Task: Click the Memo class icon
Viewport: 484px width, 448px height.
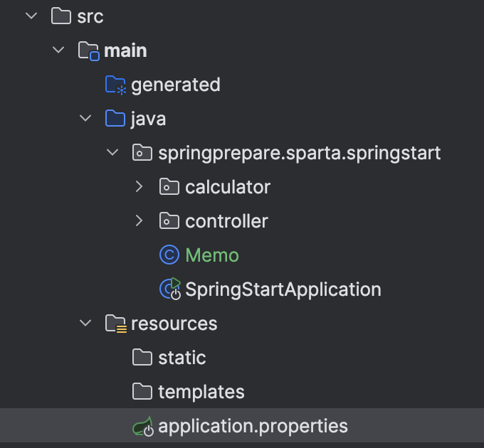Action: tap(169, 255)
